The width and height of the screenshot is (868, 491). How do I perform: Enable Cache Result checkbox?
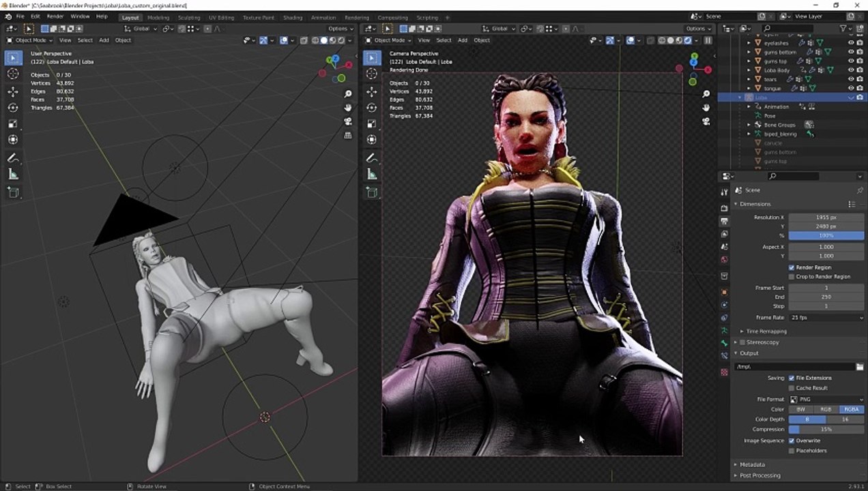click(x=792, y=387)
